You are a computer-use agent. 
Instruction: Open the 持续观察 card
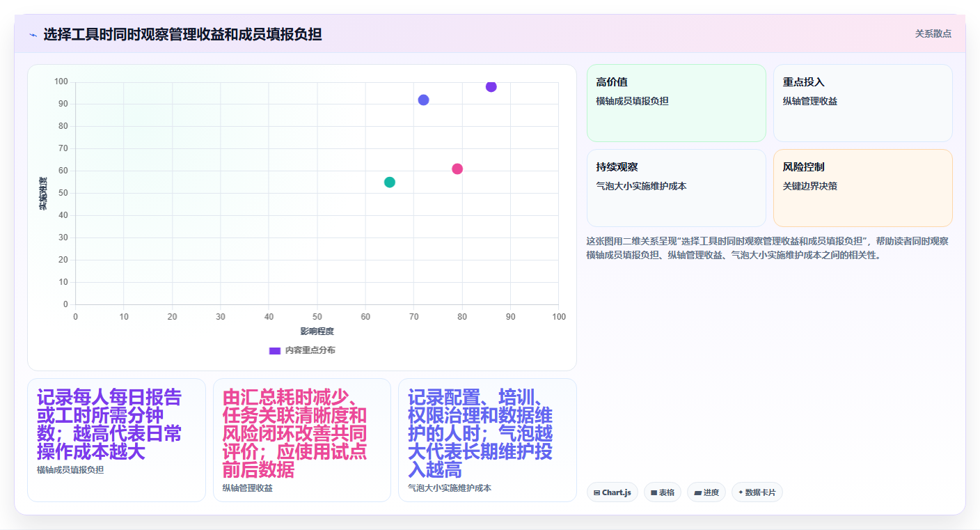(x=677, y=188)
